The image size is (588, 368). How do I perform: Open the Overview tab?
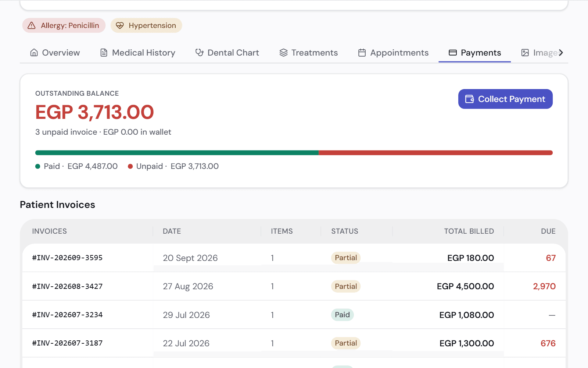pyautogui.click(x=55, y=53)
